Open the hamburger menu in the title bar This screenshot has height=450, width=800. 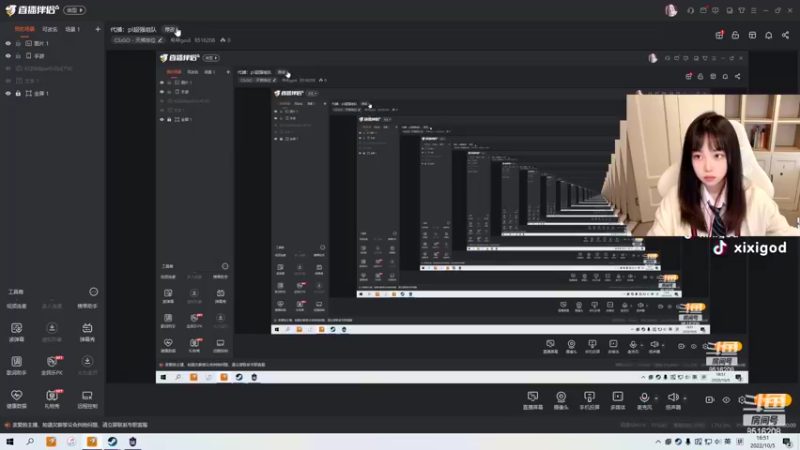coord(754,10)
